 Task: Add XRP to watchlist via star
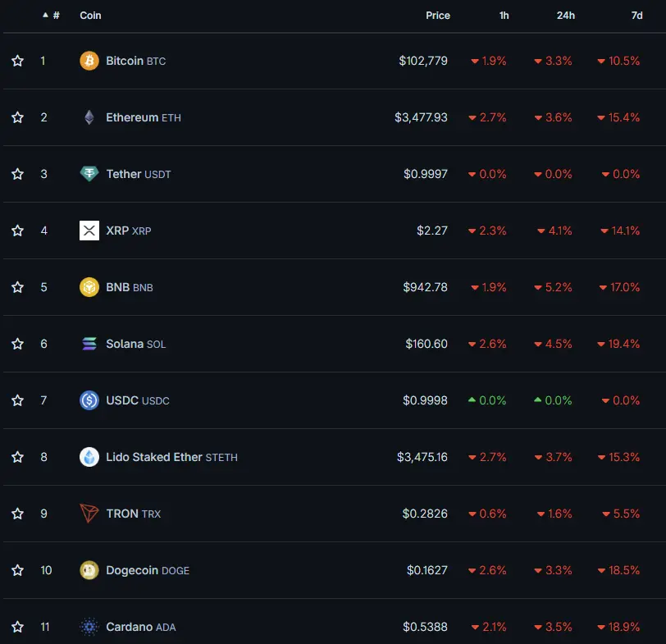pos(17,231)
